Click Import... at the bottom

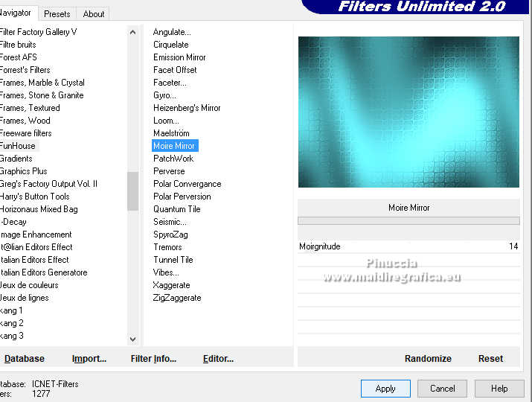pos(89,359)
